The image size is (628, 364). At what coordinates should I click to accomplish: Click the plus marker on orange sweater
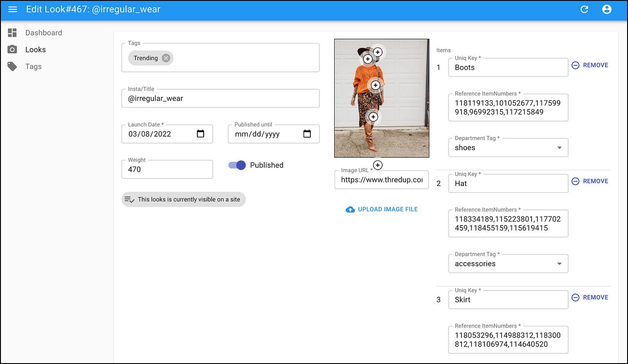[375, 85]
